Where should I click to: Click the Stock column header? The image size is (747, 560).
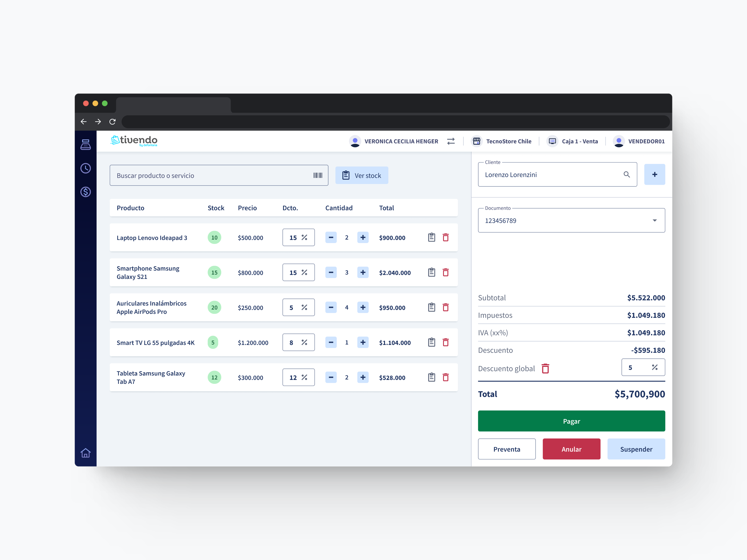[216, 208]
